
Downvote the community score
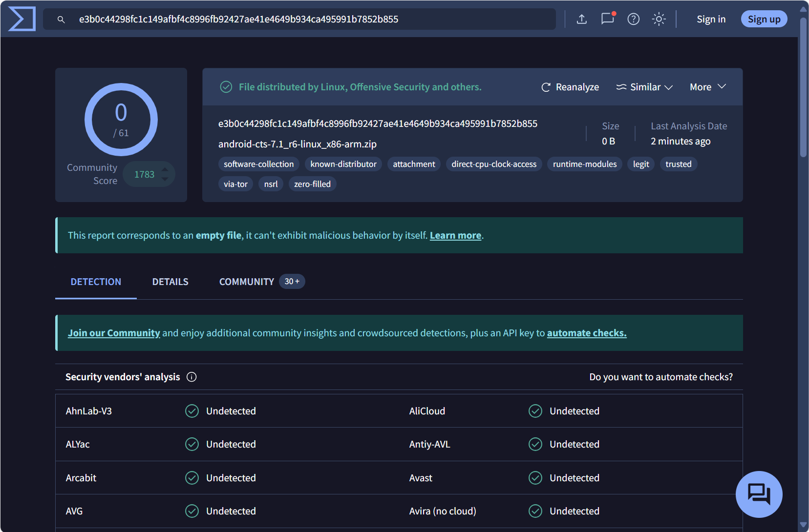click(165, 179)
